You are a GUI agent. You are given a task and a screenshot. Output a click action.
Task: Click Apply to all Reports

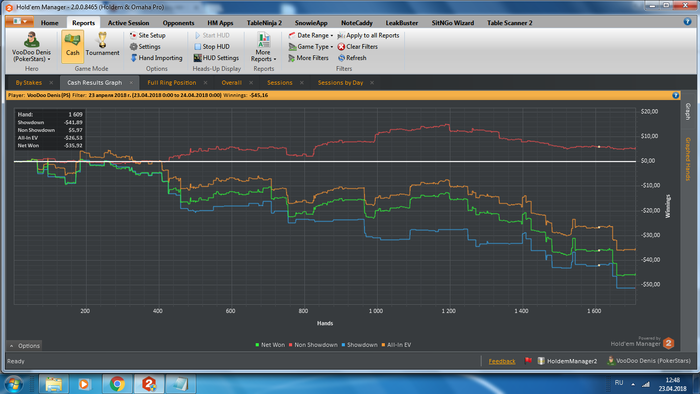[x=368, y=35]
